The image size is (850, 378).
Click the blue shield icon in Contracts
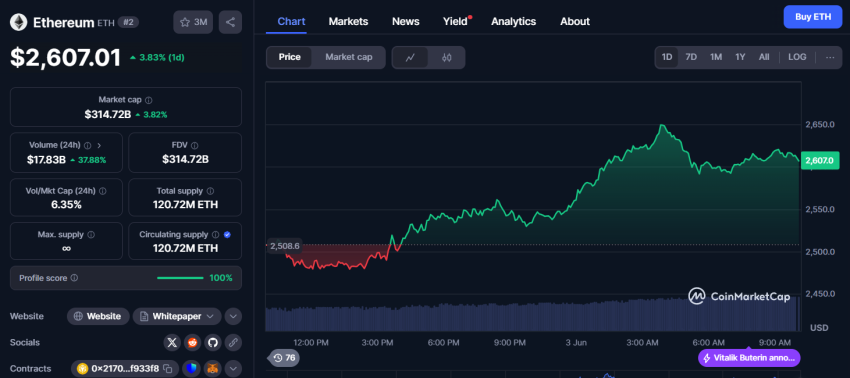[x=192, y=369]
